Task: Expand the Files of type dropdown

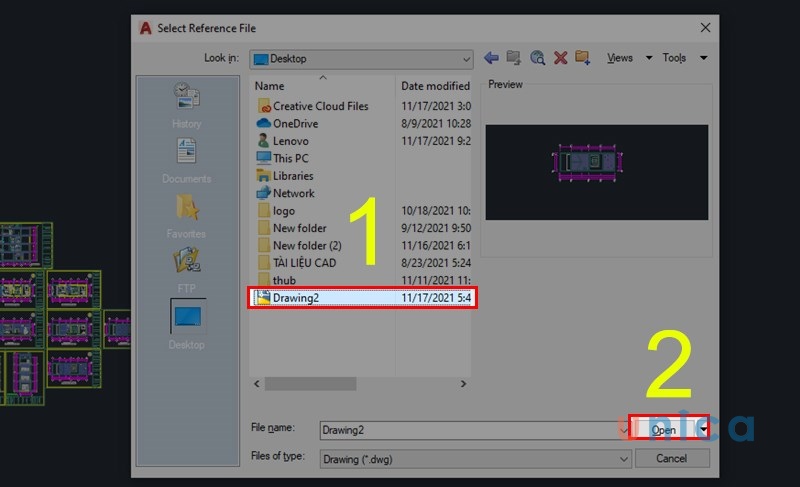Action: tap(623, 459)
